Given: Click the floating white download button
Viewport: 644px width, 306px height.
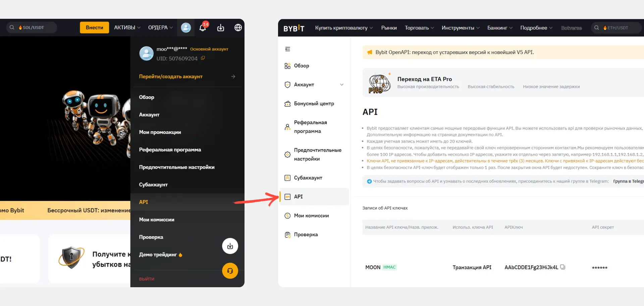Looking at the screenshot, I should point(230,246).
